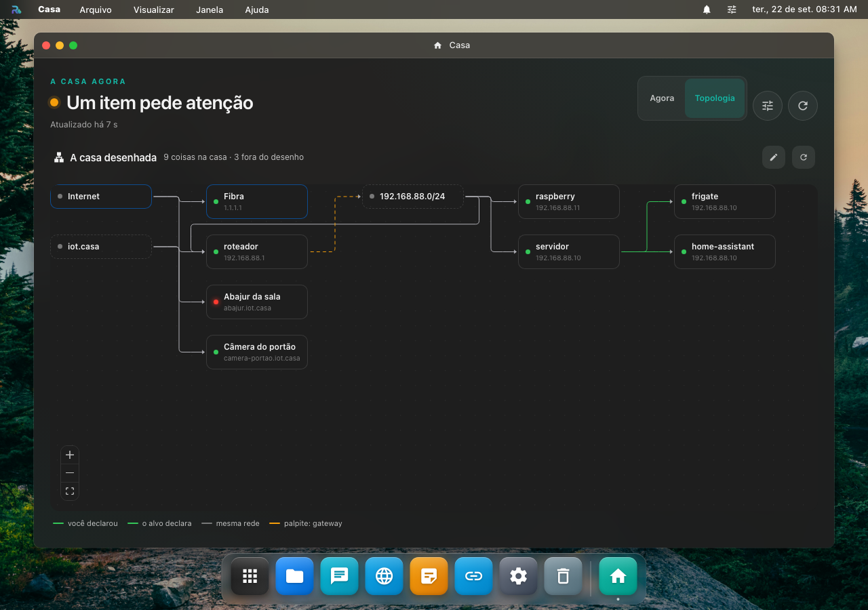Open the filter settings sliders button
Image resolution: width=868 pixels, height=610 pixels.
(x=768, y=106)
